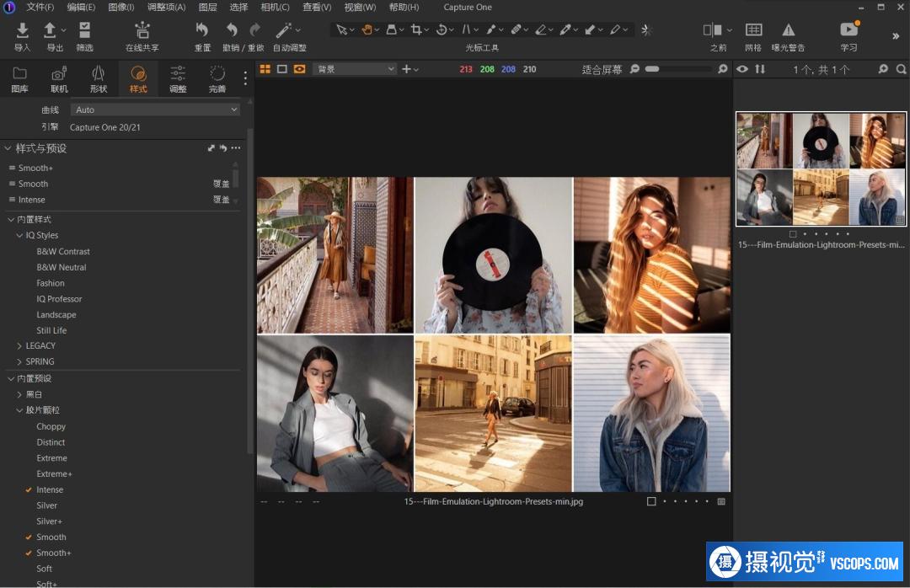The image size is (910, 588).
Task: Open the layer 背景 dropdown
Action: (355, 69)
